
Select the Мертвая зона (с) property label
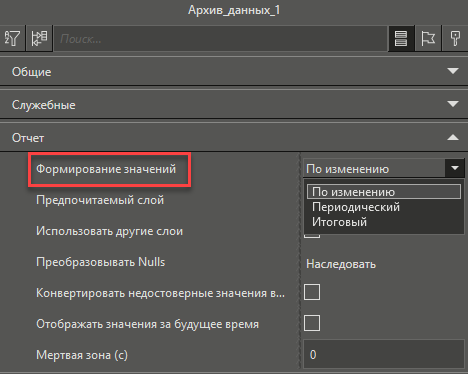82,355
